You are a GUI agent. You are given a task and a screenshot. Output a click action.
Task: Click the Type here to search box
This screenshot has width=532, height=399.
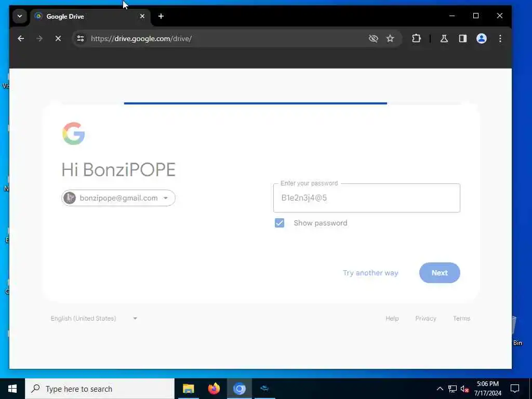click(x=100, y=389)
